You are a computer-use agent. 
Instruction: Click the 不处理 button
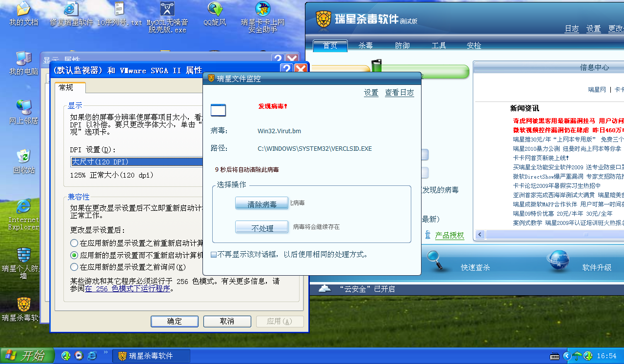(x=262, y=228)
